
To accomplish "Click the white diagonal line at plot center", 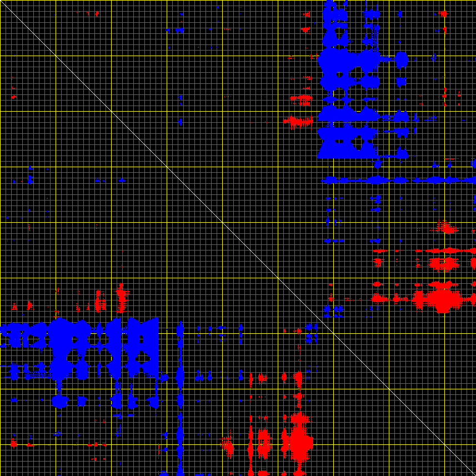I will tap(238, 238).
